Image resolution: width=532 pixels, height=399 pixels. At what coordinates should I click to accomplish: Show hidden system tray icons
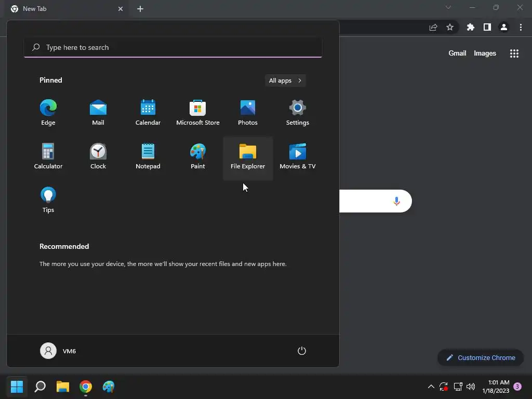tap(431, 387)
